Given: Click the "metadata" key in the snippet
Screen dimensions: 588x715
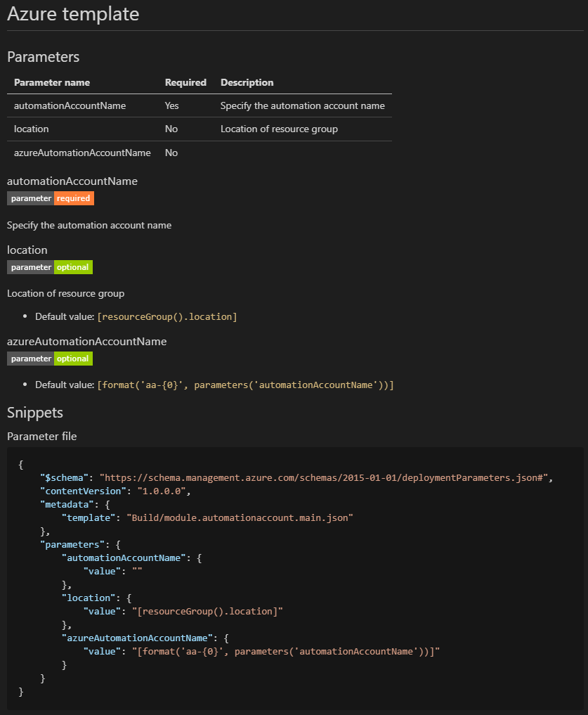Looking at the screenshot, I should point(67,504).
